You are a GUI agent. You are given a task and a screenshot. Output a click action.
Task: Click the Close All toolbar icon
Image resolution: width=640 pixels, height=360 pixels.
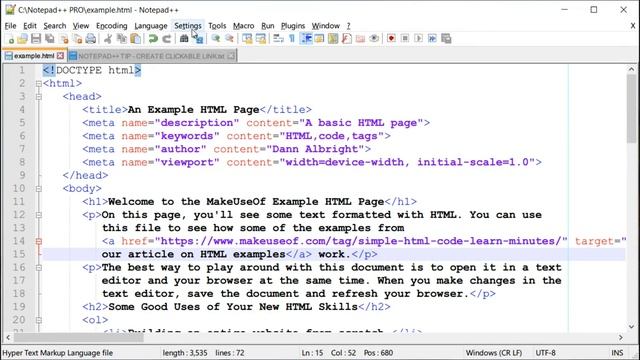pos(77,39)
